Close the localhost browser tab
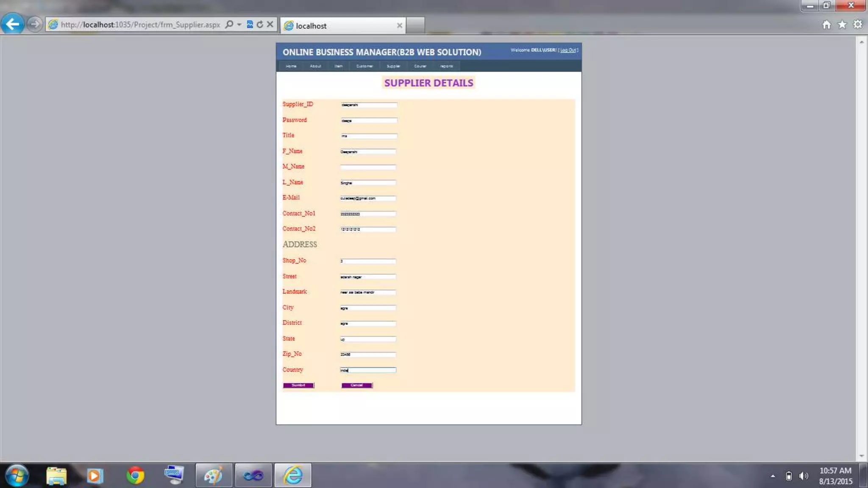The width and height of the screenshot is (868, 488). [399, 25]
